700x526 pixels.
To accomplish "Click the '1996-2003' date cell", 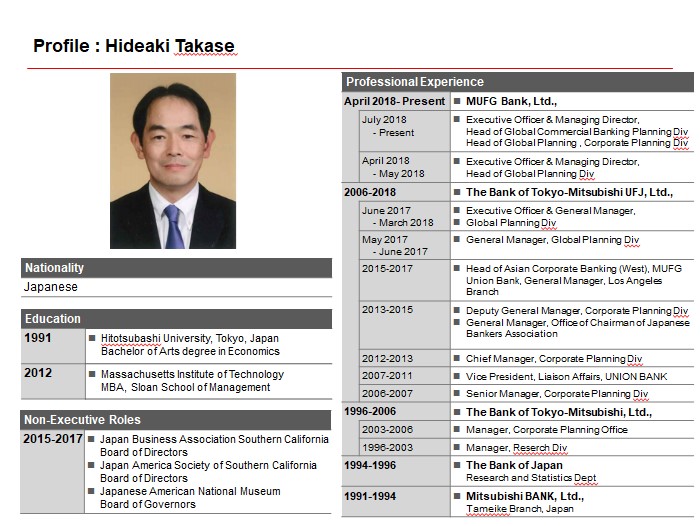I will [x=404, y=447].
